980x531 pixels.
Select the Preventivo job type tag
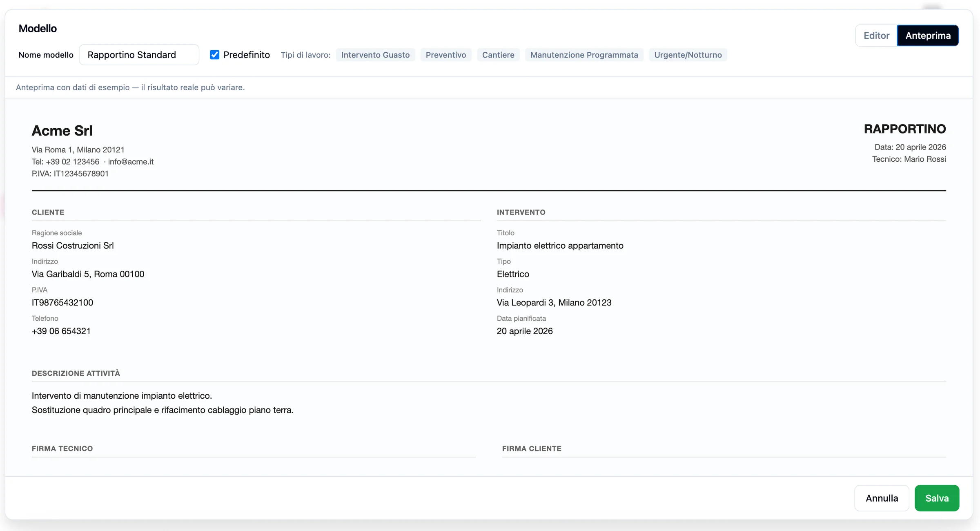(446, 55)
